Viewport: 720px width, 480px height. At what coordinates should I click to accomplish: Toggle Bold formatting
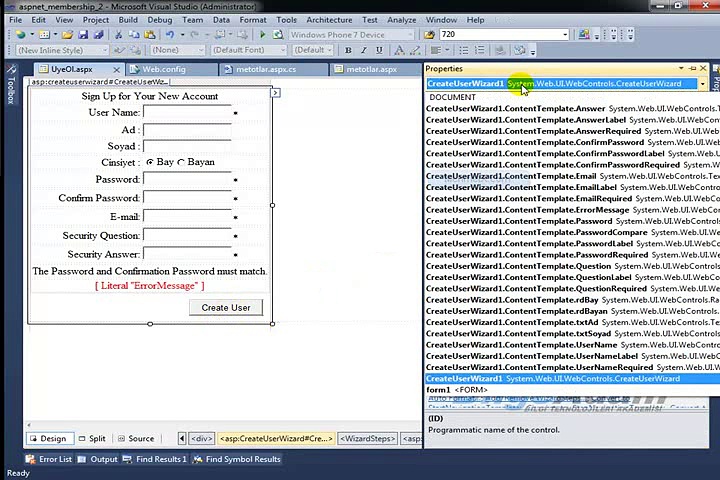click(348, 50)
